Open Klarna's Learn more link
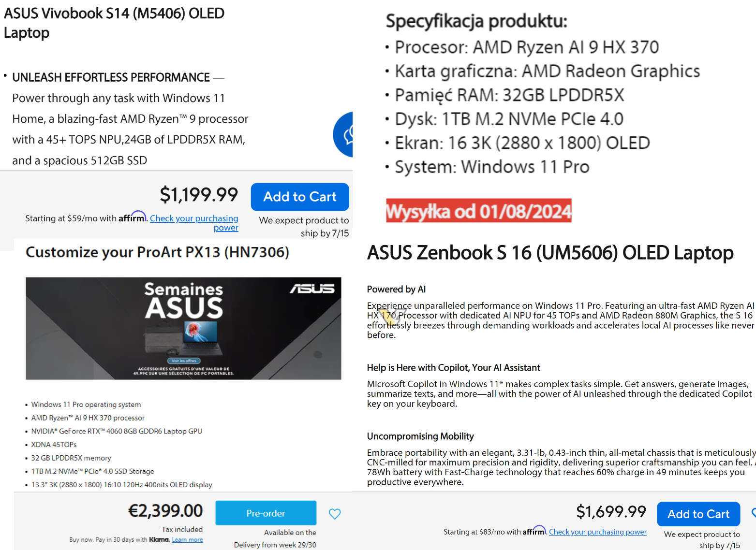Screen dimensions: 756x550 pos(187,539)
